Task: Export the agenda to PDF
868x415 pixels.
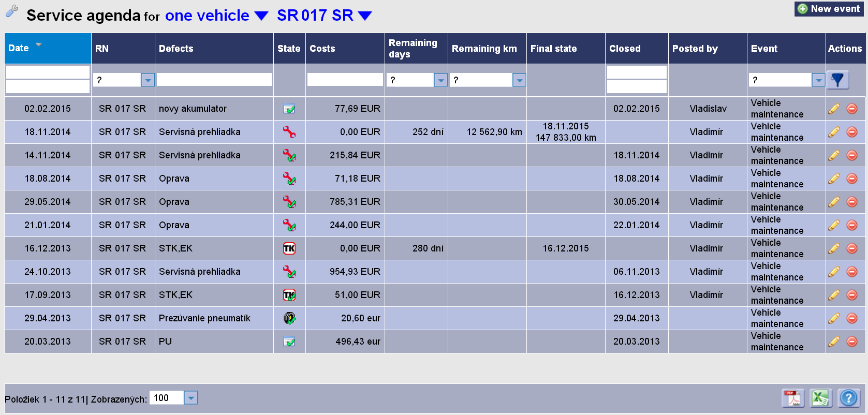Action: (x=793, y=398)
